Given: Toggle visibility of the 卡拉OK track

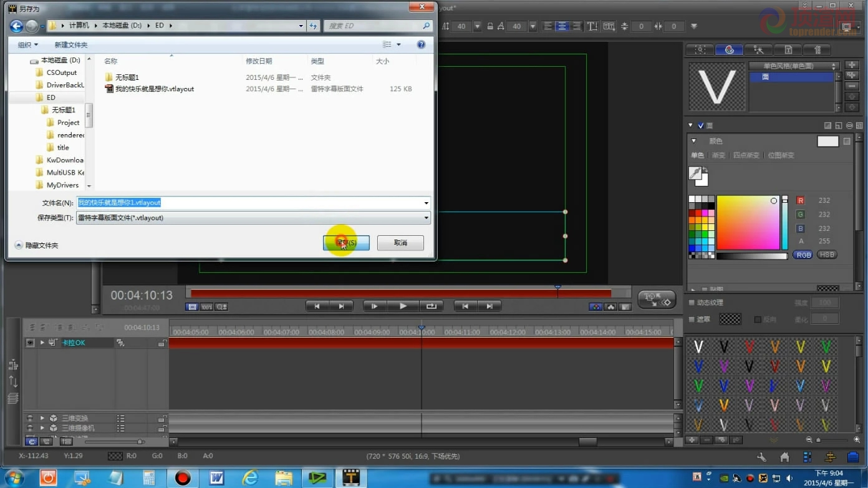Looking at the screenshot, I should 30,343.
